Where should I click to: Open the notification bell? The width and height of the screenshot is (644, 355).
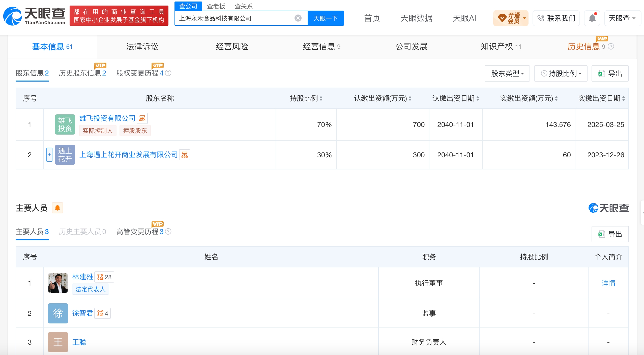592,18
